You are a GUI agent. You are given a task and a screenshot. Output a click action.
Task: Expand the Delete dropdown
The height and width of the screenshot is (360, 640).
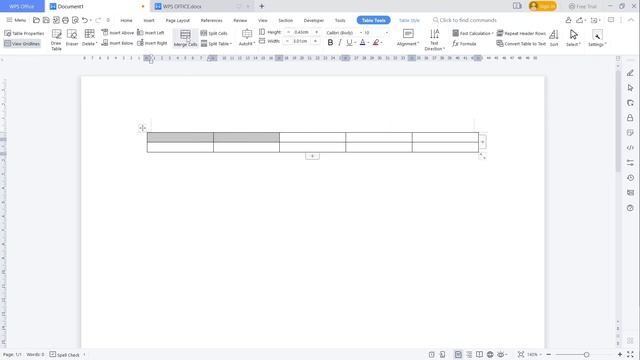tap(89, 38)
